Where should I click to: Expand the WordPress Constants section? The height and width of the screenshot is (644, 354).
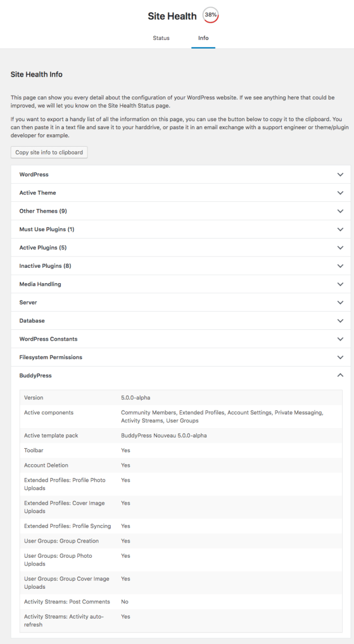tap(49, 339)
